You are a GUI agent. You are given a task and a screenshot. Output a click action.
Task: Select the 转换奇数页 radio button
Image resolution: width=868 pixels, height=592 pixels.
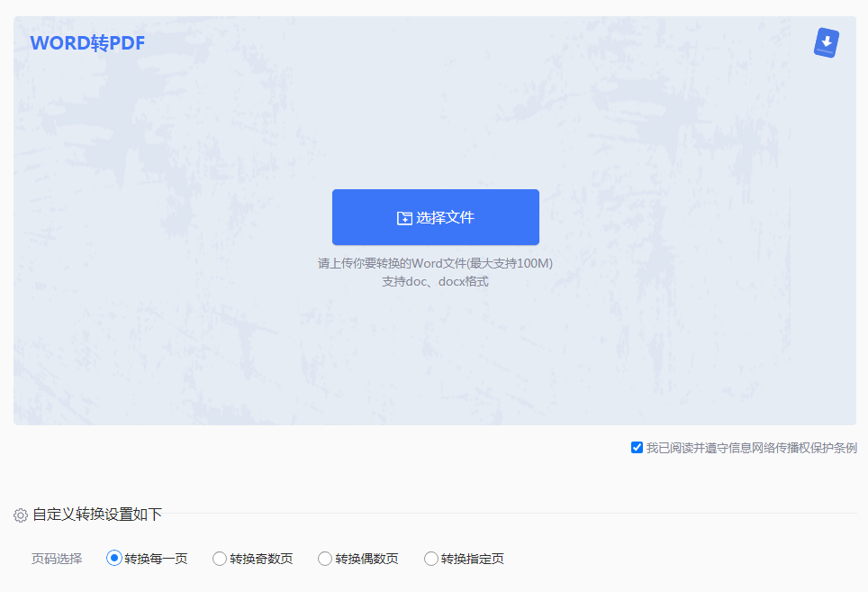pyautogui.click(x=220, y=559)
